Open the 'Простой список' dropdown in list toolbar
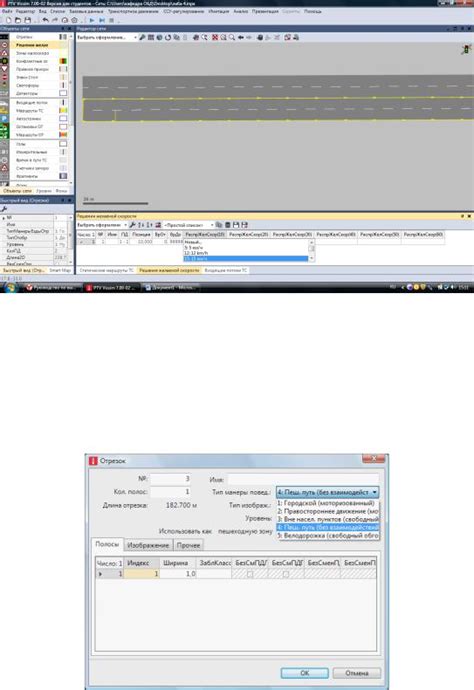Viewport: 474px width, 690px height. click(x=189, y=225)
